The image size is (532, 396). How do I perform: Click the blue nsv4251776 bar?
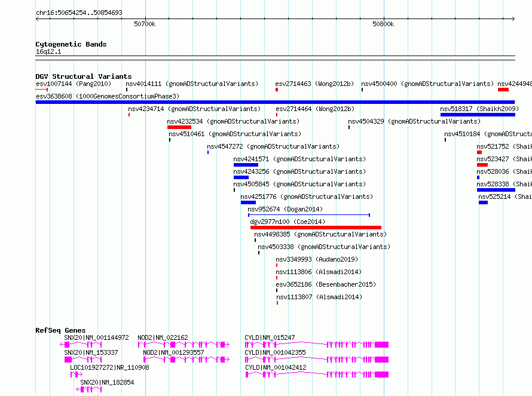pos(248,202)
